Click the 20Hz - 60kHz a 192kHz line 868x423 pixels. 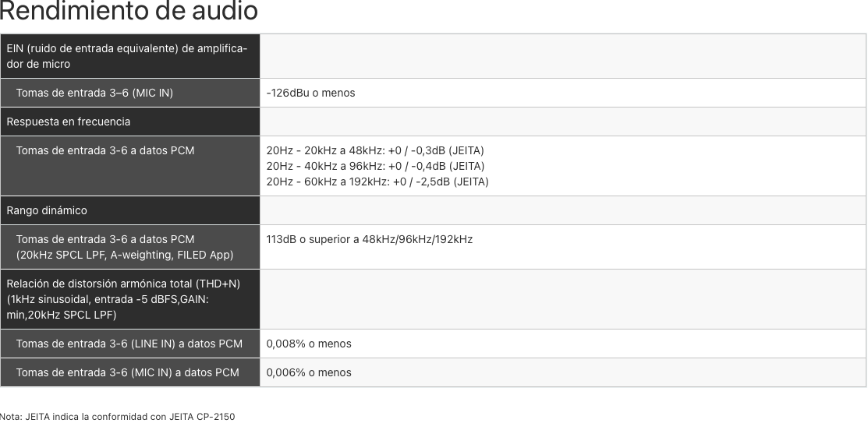click(x=377, y=182)
